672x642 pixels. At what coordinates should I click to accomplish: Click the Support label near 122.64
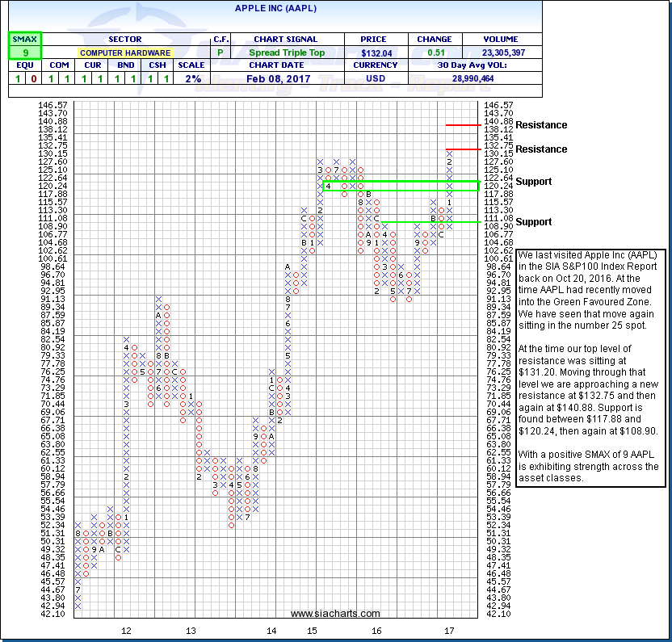534,182
